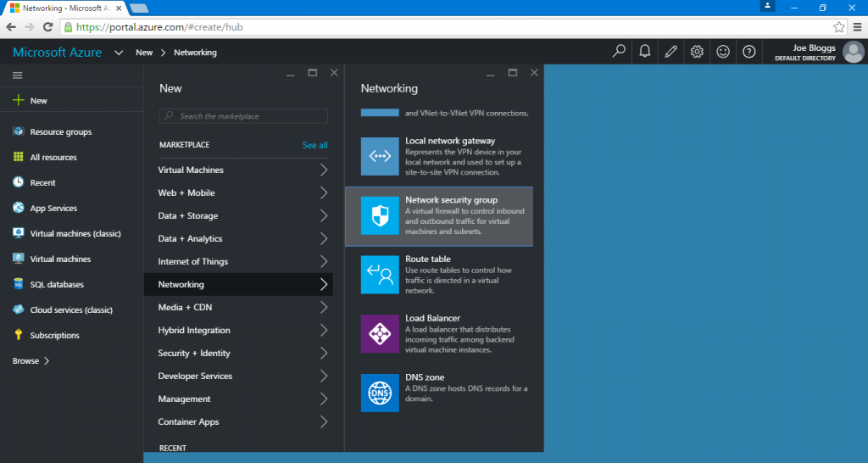Click the SQL databases icon
The image size is (868, 463).
point(19,284)
